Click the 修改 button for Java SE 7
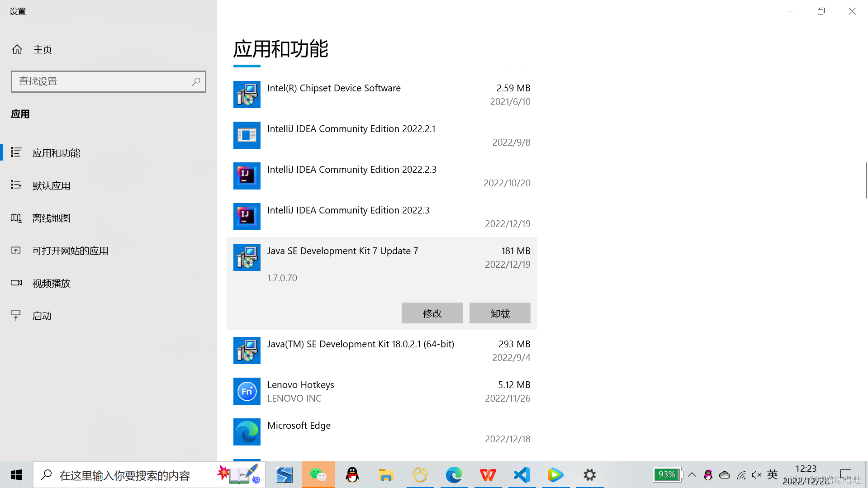The height and width of the screenshot is (488, 868). pyautogui.click(x=432, y=313)
